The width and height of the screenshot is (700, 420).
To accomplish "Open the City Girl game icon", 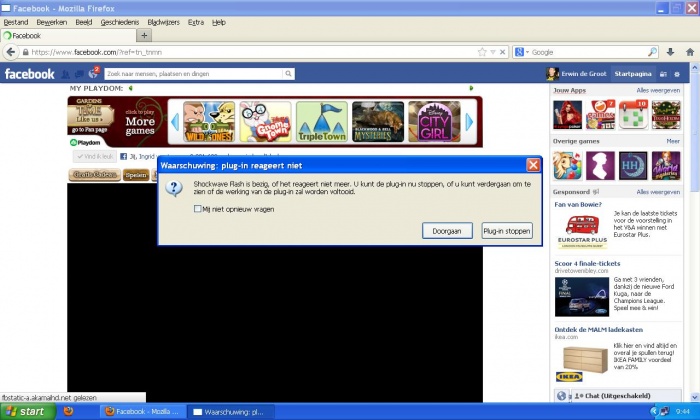I will [434, 121].
